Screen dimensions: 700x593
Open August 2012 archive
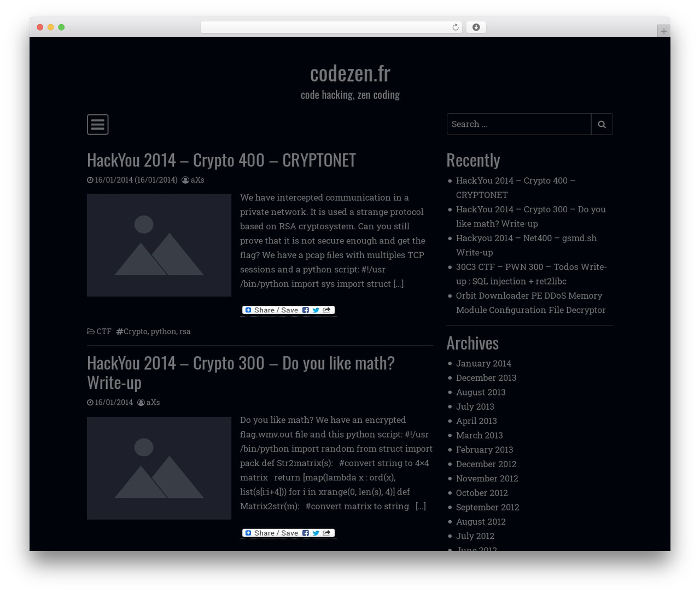481,522
